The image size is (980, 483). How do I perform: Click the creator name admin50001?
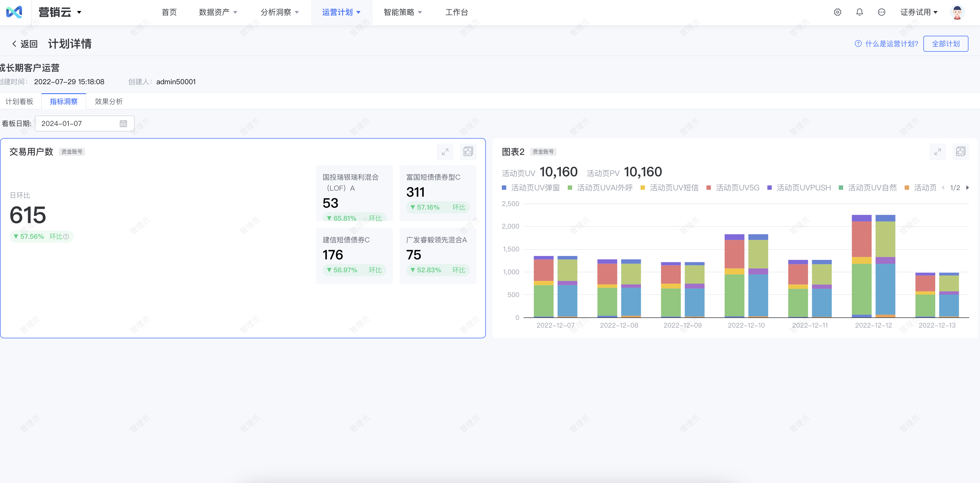(x=176, y=81)
